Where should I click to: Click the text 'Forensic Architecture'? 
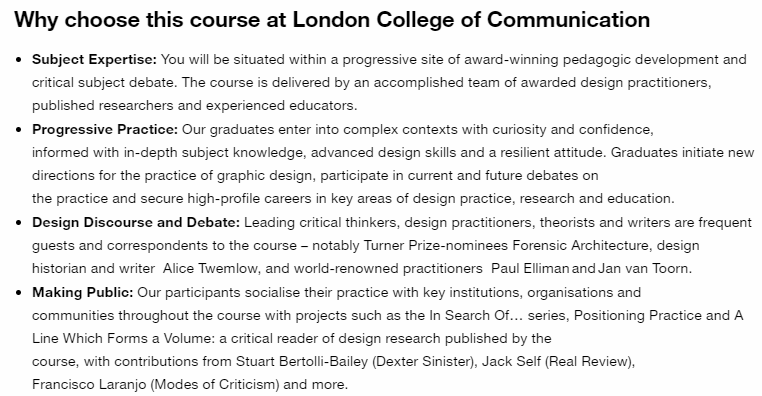coord(580,245)
